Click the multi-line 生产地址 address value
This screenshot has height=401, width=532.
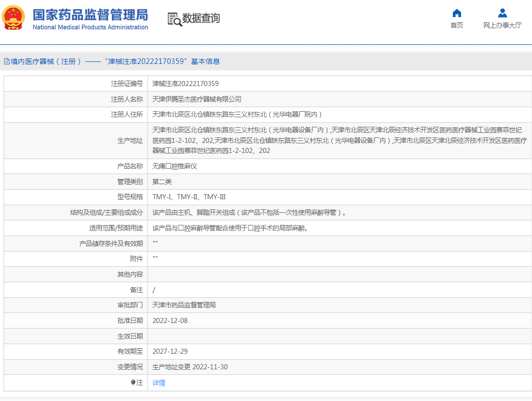(x=339, y=140)
